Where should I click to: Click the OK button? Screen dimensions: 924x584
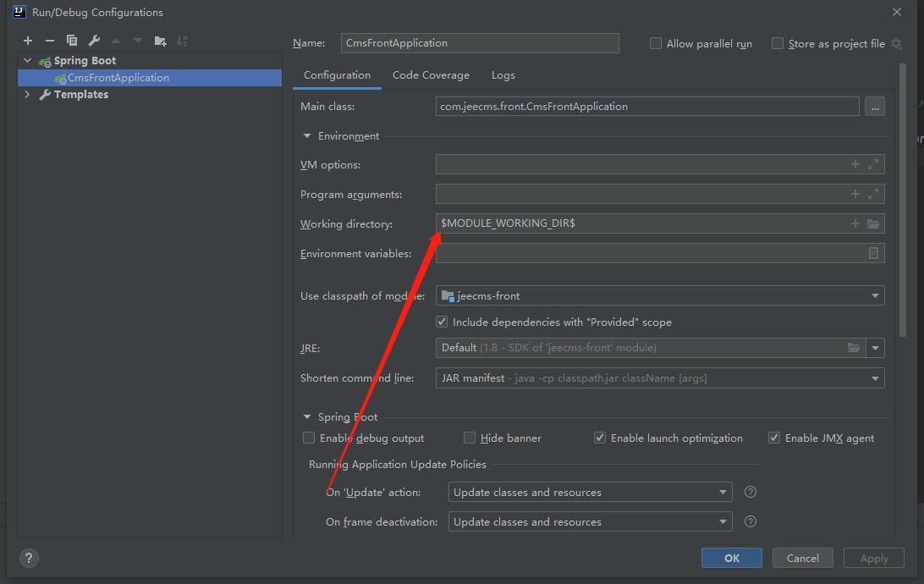(731, 558)
